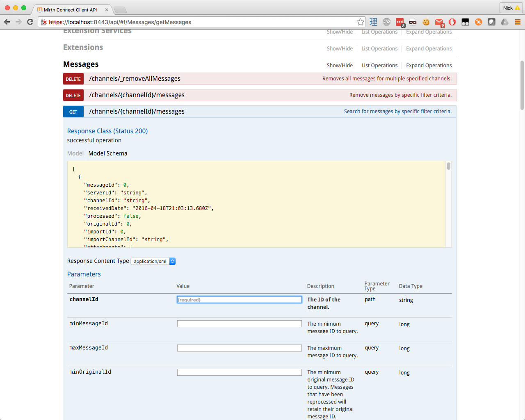Open the black two-dots extension icon
The height and width of the screenshot is (420, 525).
(465, 22)
